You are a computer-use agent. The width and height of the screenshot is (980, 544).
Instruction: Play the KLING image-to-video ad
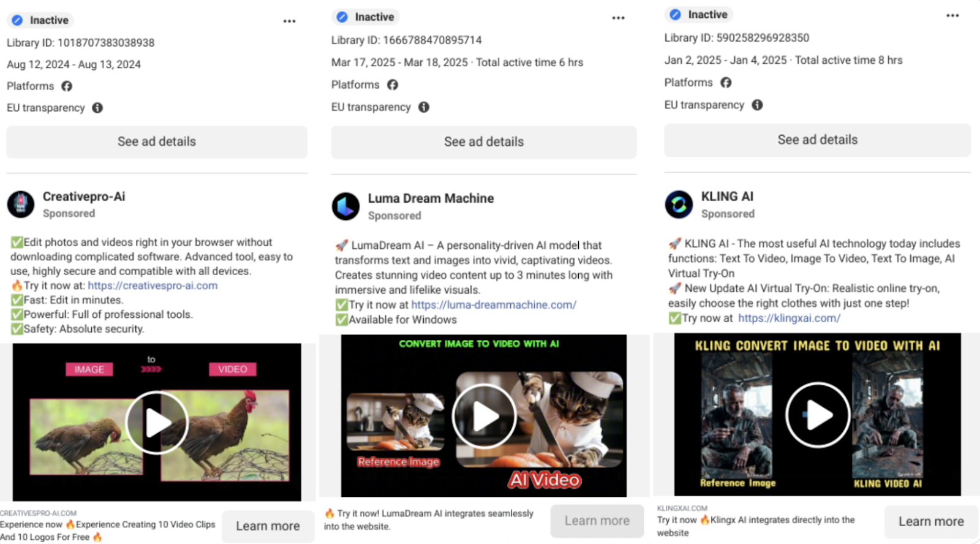click(817, 415)
